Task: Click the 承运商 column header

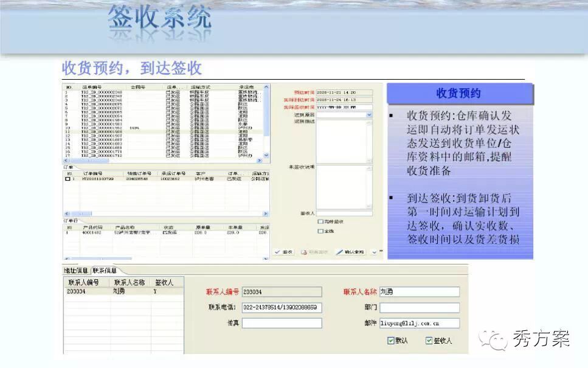Action: coord(246,87)
